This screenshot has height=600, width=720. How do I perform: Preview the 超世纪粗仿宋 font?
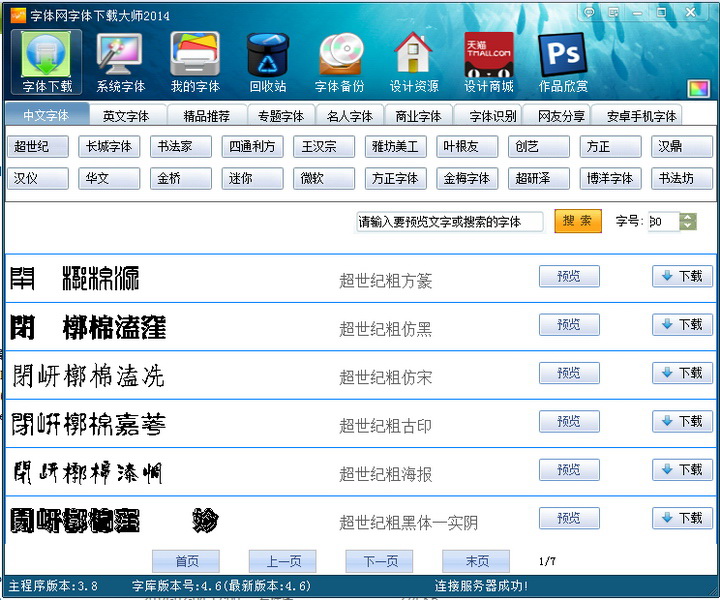(x=569, y=373)
